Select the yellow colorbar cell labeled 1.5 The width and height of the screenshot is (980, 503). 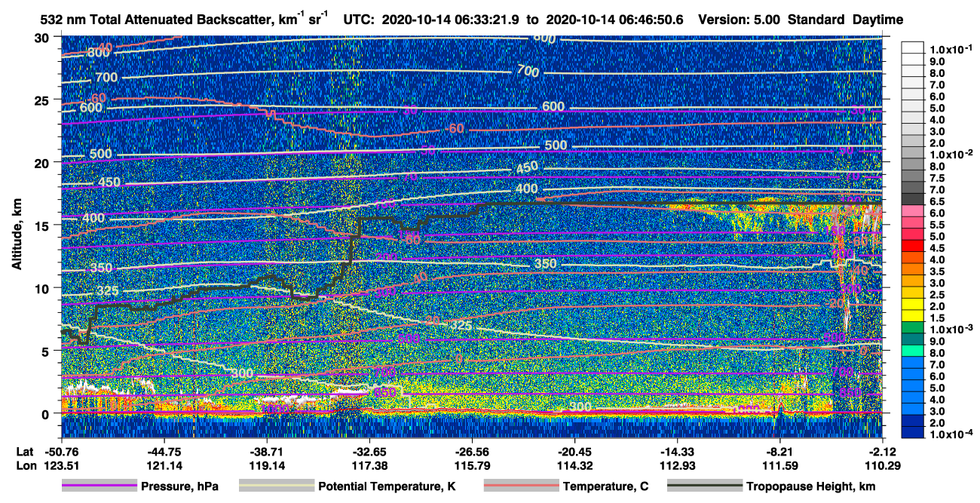914,317
